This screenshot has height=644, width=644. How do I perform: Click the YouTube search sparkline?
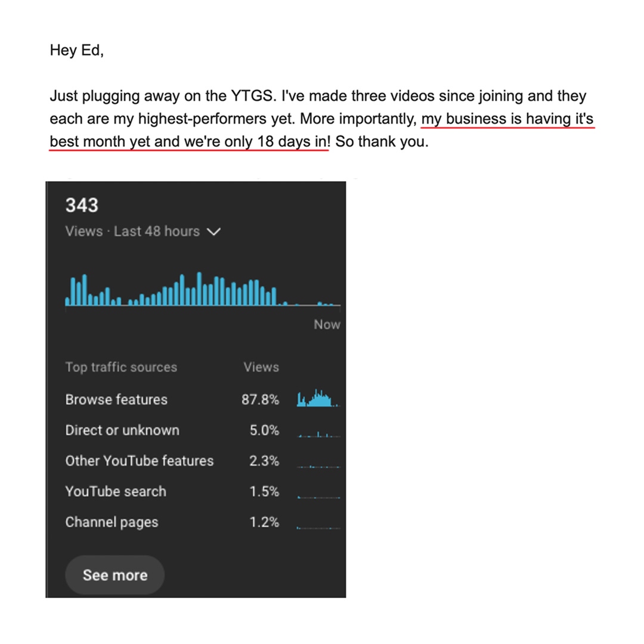click(x=318, y=497)
